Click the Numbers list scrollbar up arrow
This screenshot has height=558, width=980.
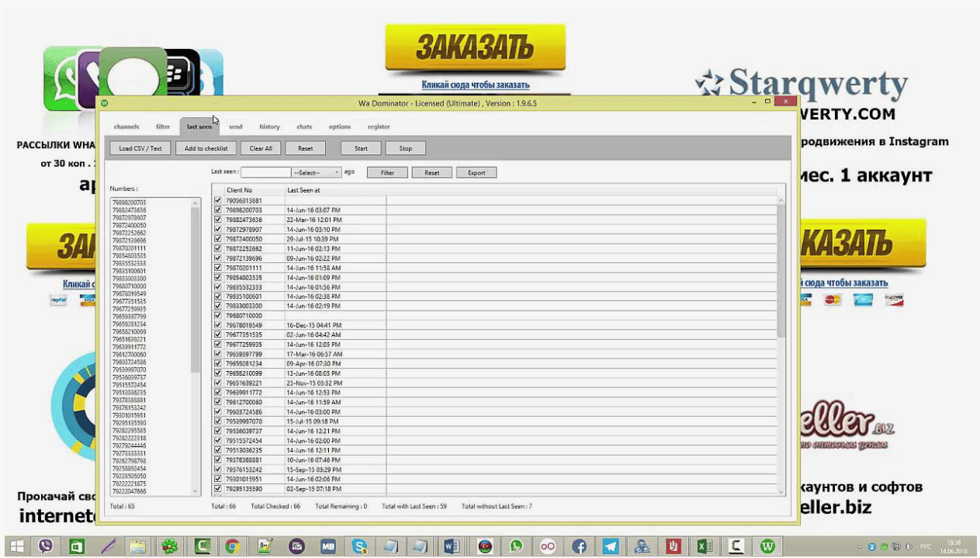[x=196, y=203]
